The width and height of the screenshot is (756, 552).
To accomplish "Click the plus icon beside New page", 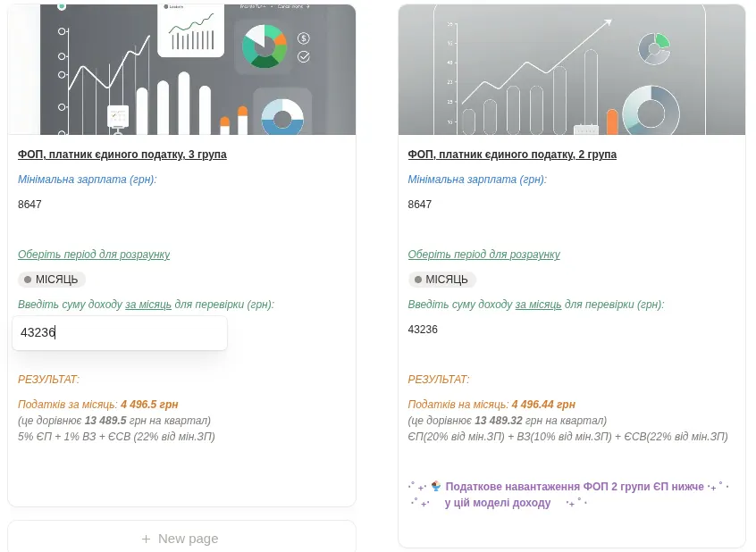I will click(x=147, y=539).
